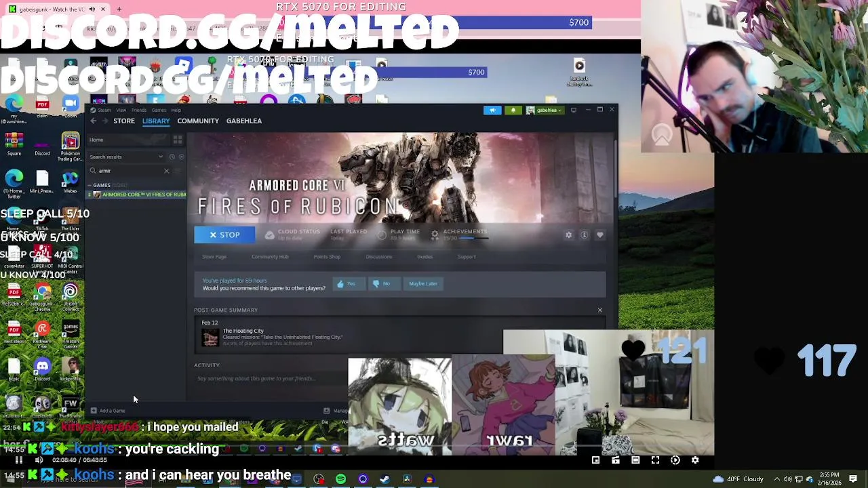This screenshot has width=868, height=488.
Task: Open the game's Store Page link
Action: pos(214,257)
